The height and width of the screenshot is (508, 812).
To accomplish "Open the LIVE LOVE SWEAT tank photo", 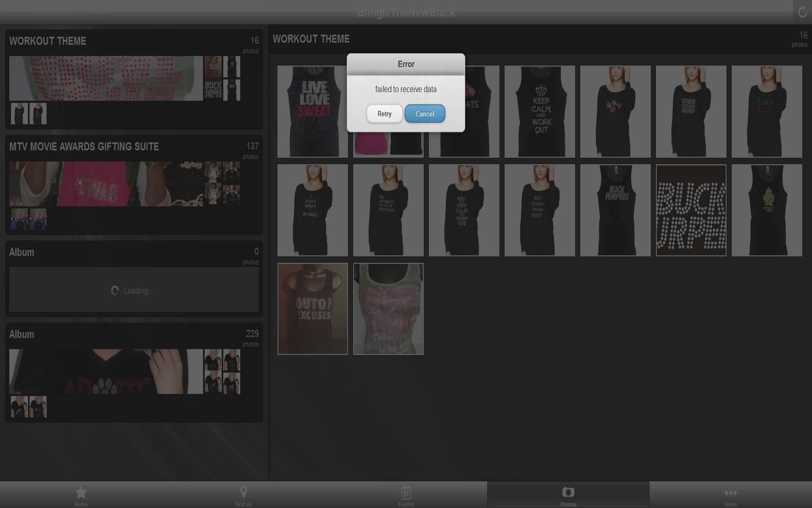I will point(312,111).
